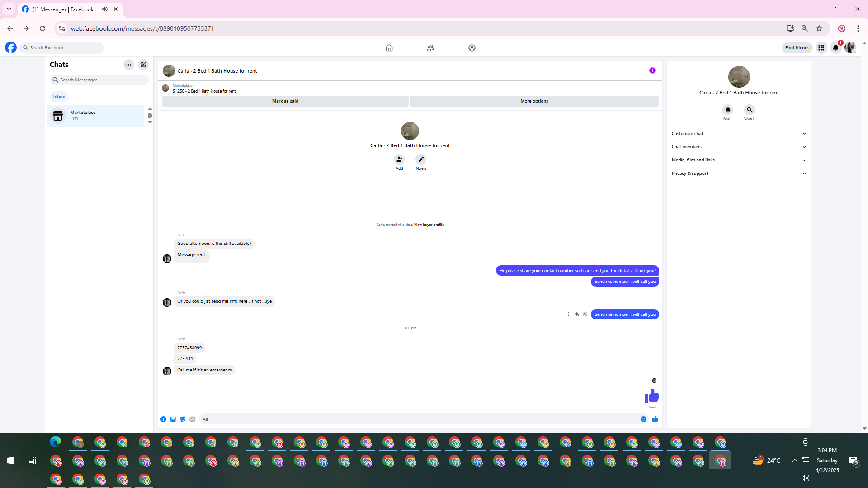The image size is (868, 488).
Task: Click the 'Call me if it's an emergency' message
Action: (204, 370)
